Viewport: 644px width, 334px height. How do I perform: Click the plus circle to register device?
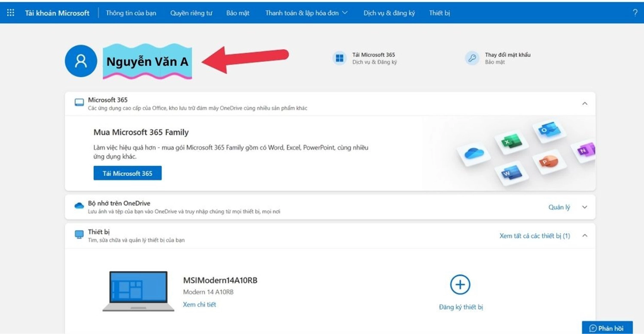460,285
